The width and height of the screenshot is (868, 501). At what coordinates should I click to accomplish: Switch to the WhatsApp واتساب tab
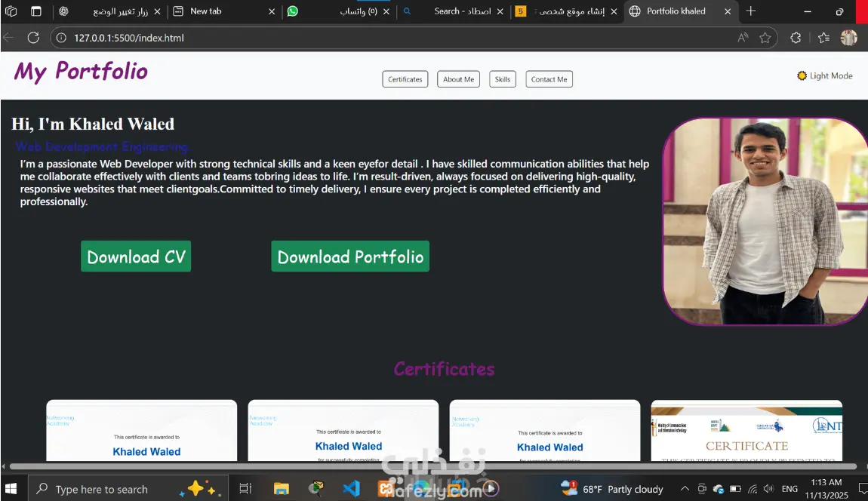click(x=339, y=11)
